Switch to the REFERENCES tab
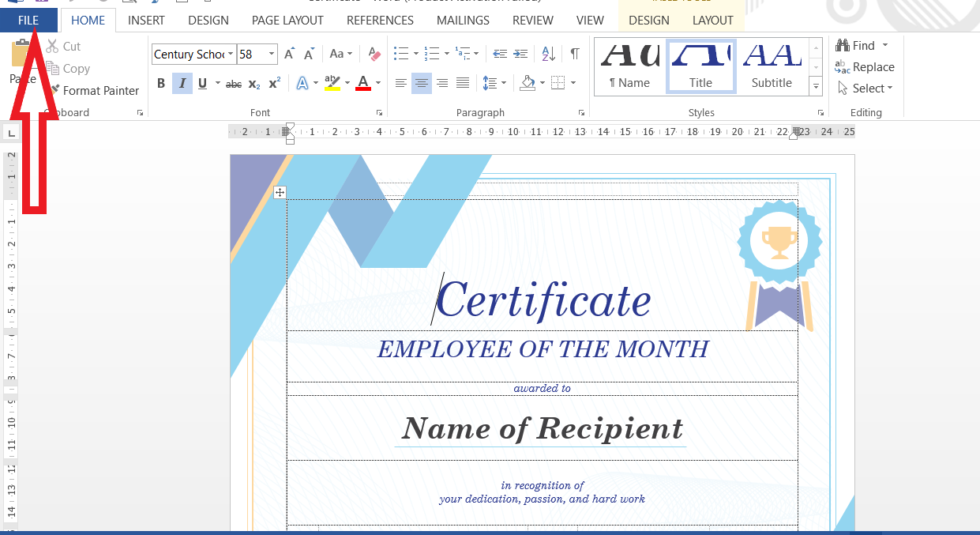This screenshot has width=980, height=535. point(380,20)
